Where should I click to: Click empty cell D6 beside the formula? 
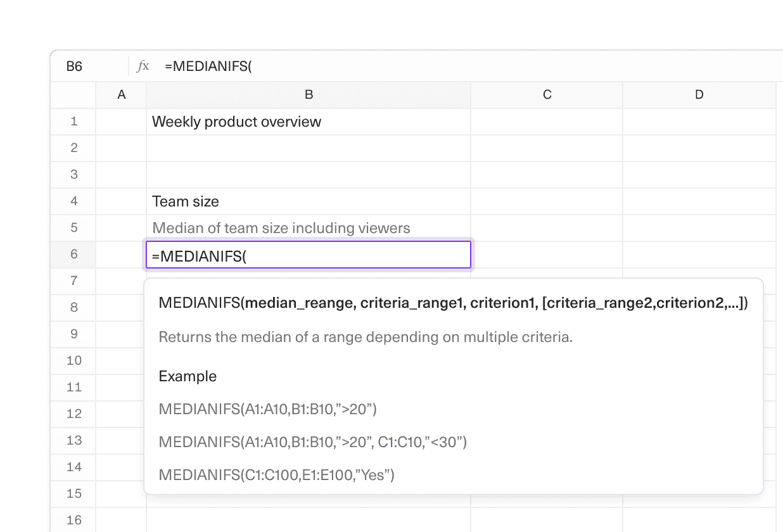click(x=699, y=254)
